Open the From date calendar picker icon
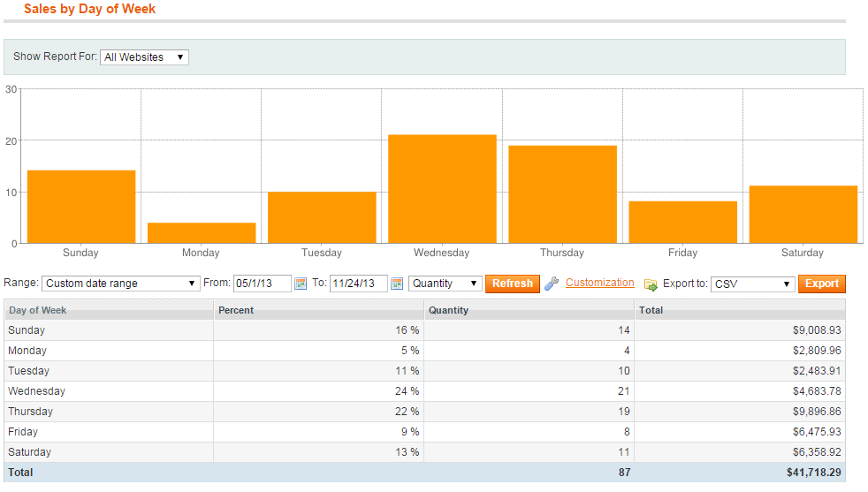Image resolution: width=868 pixels, height=492 pixels. (300, 284)
